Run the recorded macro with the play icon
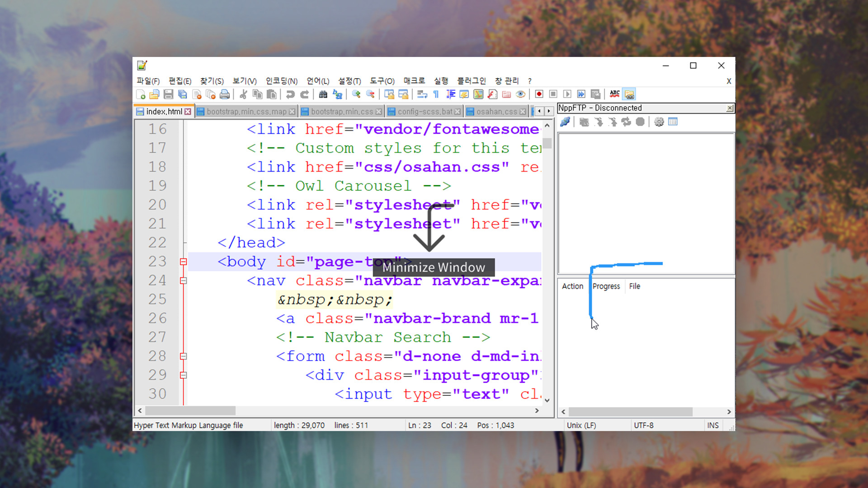 567,94
